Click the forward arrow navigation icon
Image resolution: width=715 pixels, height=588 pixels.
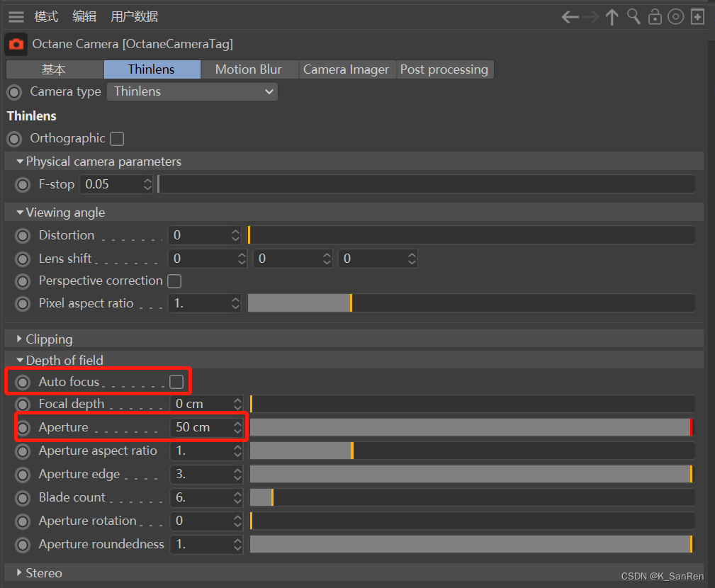[591, 17]
